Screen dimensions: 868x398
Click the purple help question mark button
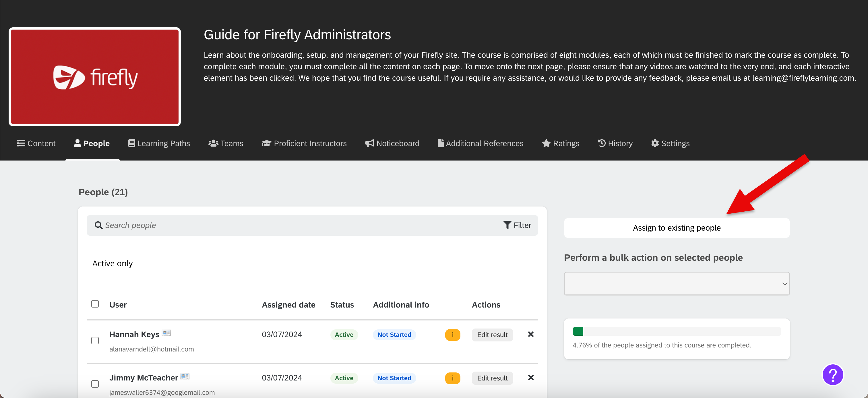tap(832, 374)
